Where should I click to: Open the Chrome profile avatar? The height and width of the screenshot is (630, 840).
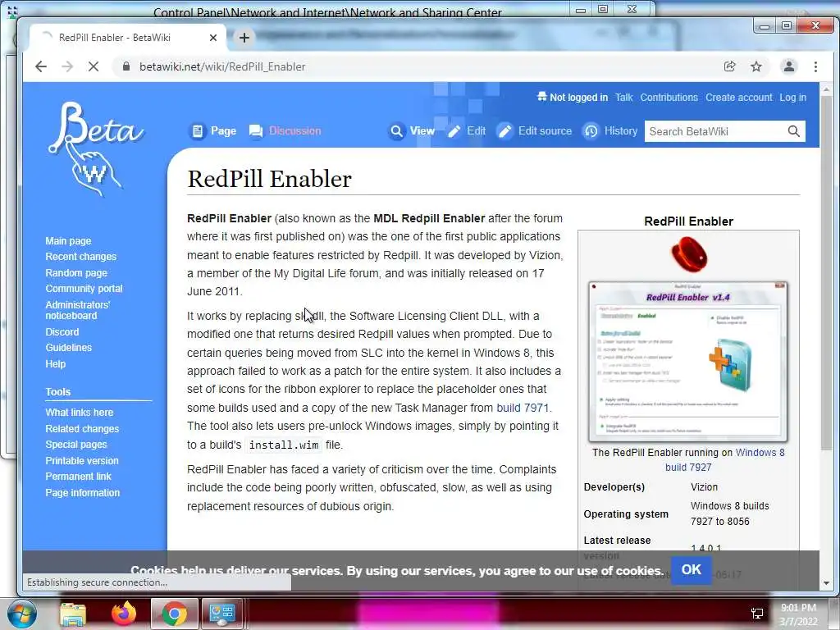[788, 66]
